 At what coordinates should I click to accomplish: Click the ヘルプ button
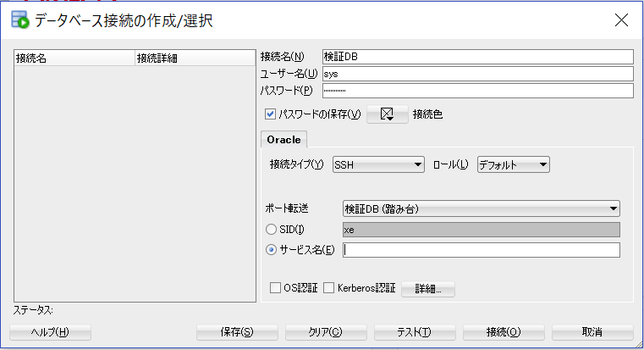click(50, 332)
